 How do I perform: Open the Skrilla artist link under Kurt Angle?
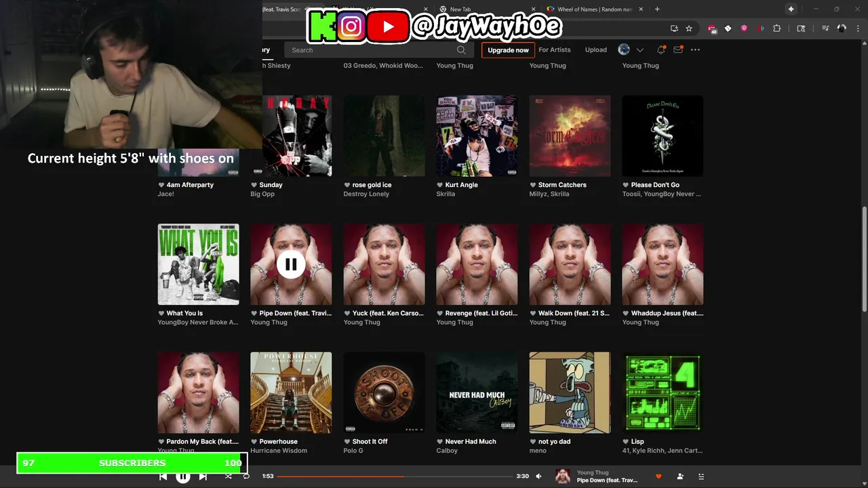tap(446, 194)
